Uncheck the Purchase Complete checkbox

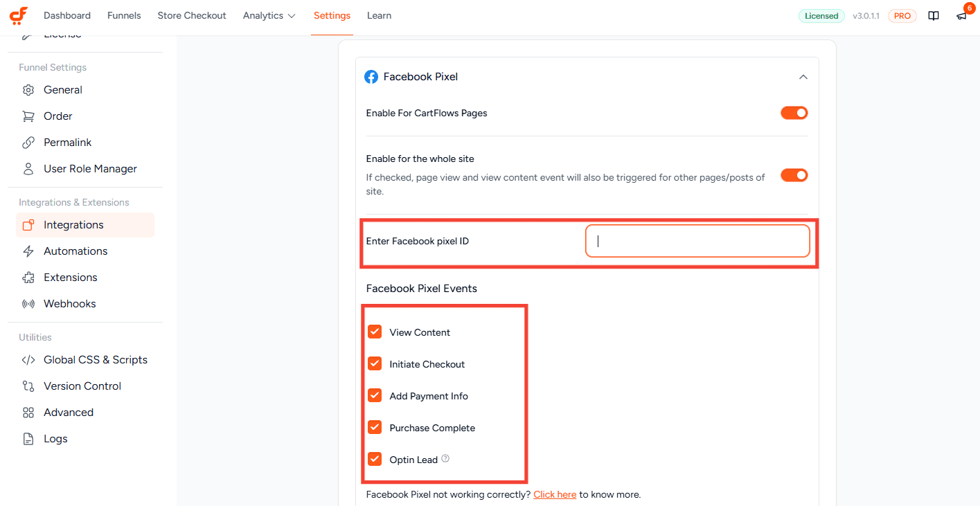pos(375,427)
